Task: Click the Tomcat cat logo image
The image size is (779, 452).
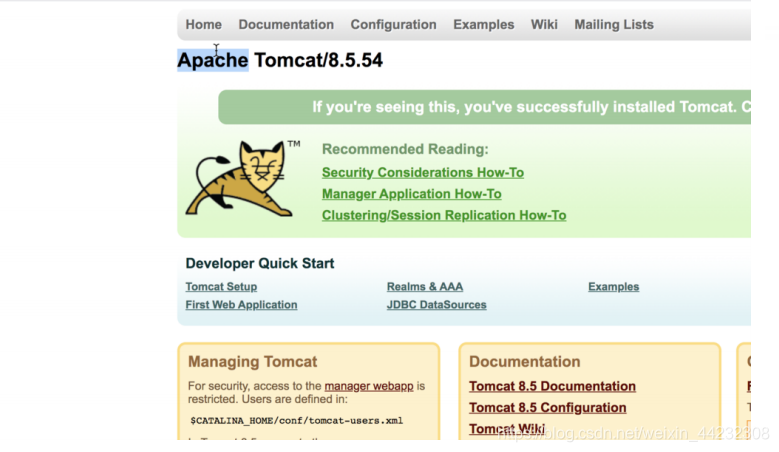Action: click(242, 178)
